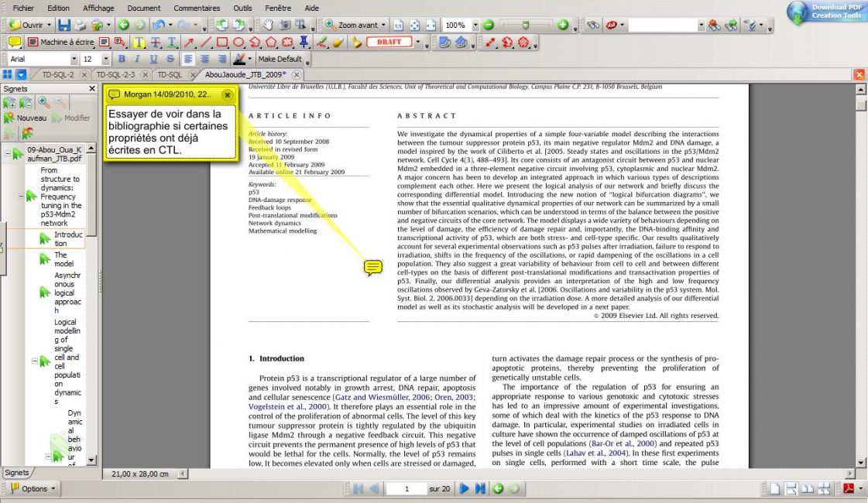Click the DRAFT stamp tool
The height and width of the screenshot is (503, 868).
pyautogui.click(x=388, y=42)
